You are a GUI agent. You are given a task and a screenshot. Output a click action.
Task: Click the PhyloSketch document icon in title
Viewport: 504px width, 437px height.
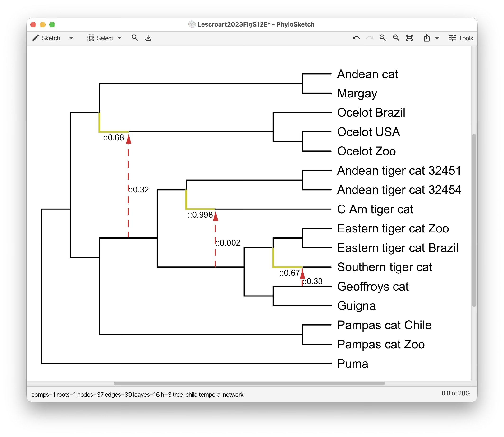(x=192, y=24)
